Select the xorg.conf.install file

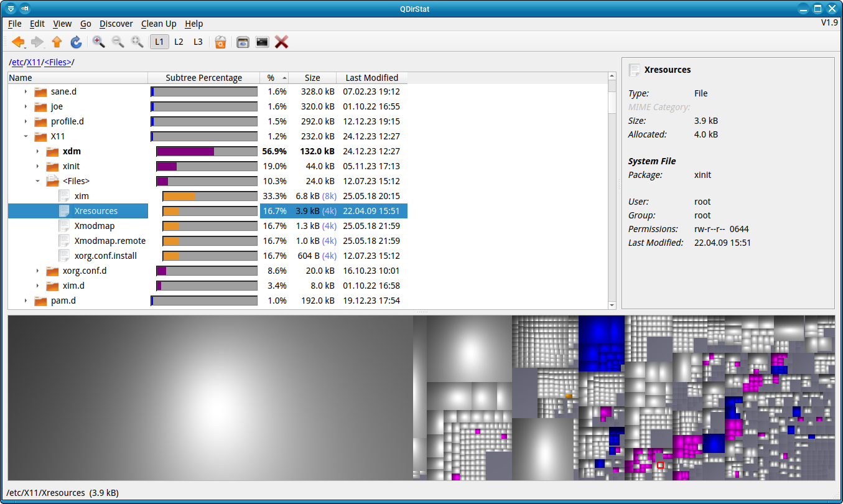click(x=106, y=256)
